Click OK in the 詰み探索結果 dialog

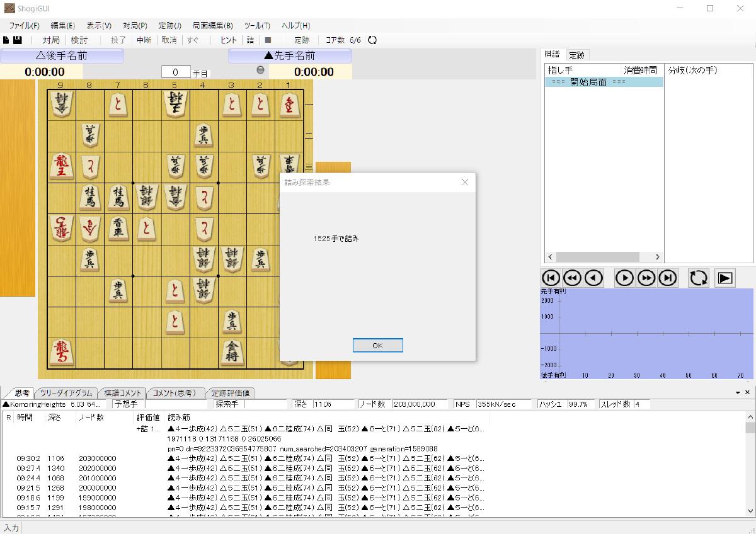(x=377, y=346)
